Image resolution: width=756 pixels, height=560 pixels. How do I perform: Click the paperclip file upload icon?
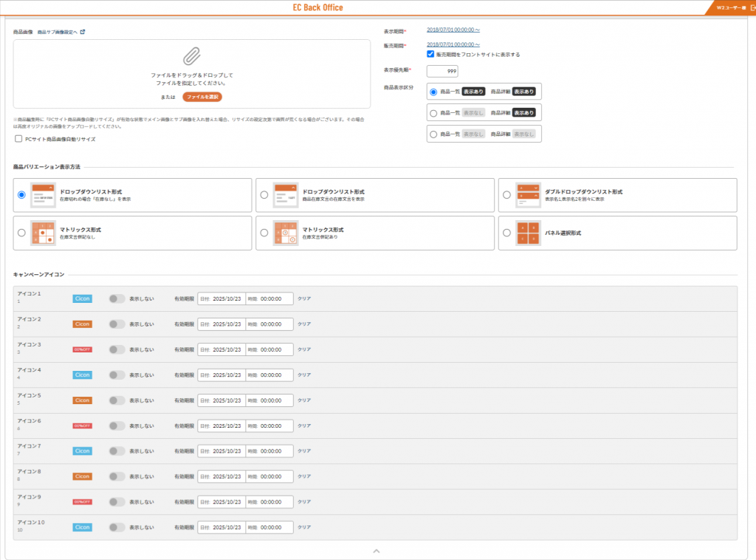click(191, 56)
